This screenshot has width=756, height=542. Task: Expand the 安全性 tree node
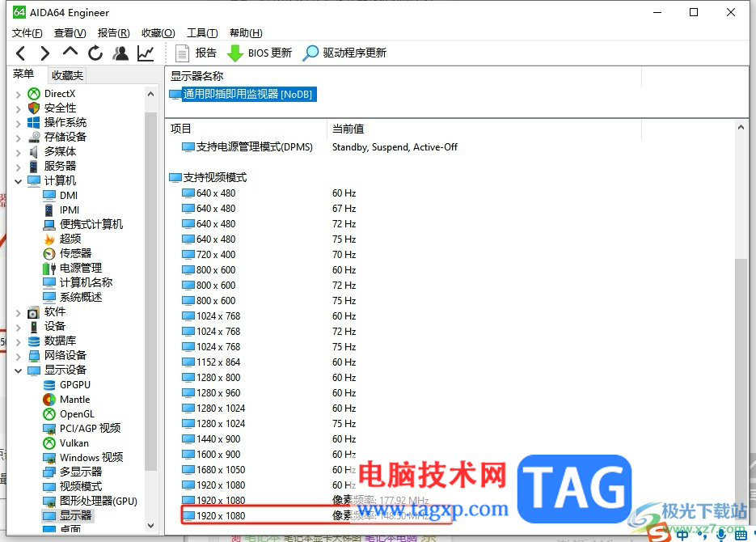19,108
